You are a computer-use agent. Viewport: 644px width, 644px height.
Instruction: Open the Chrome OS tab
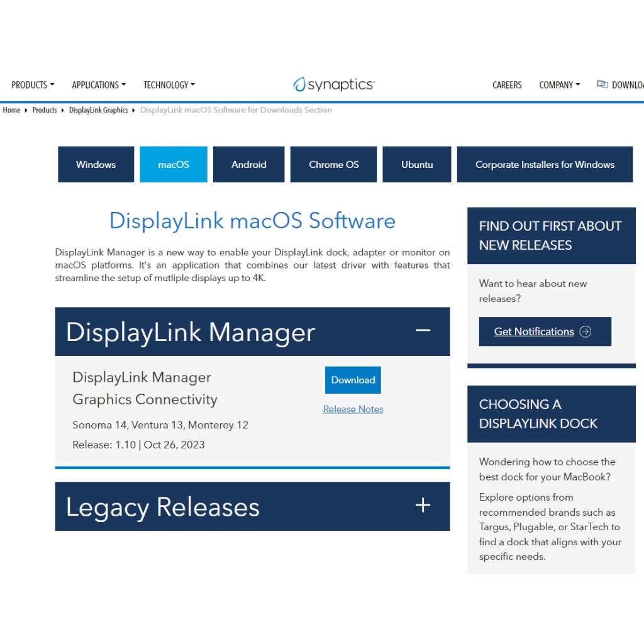point(334,165)
